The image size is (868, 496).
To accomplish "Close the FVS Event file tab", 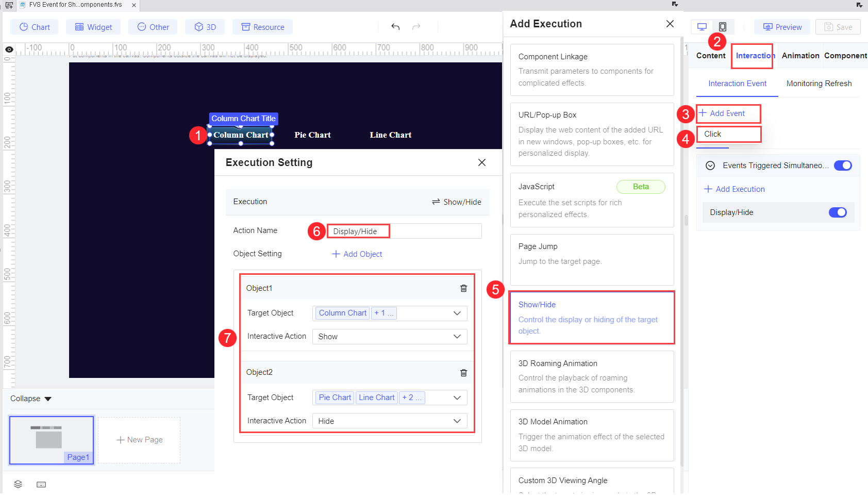I will click(x=134, y=5).
